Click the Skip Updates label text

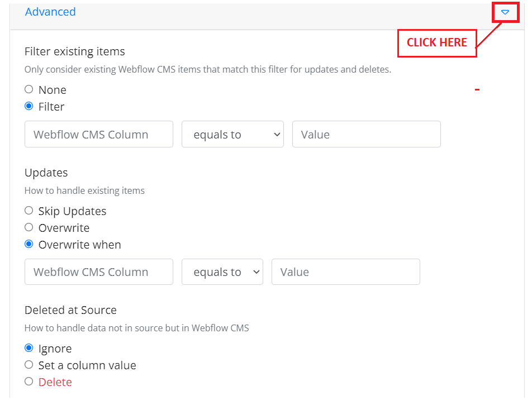(x=72, y=211)
